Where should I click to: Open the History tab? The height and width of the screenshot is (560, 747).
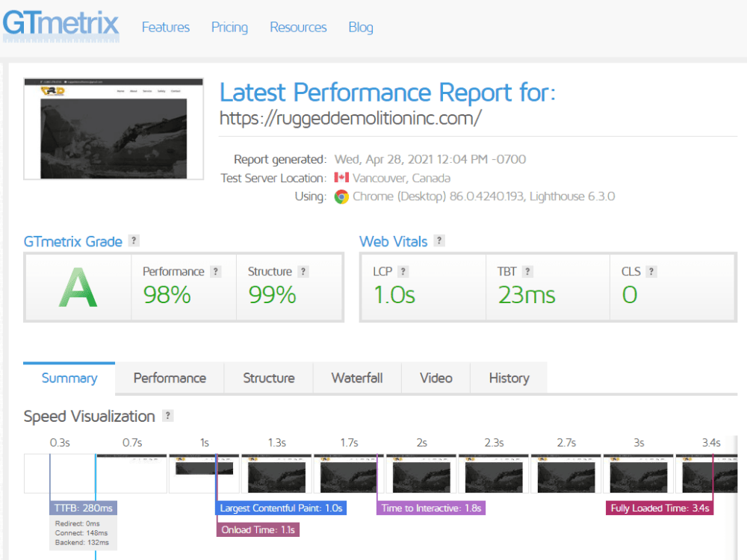[x=509, y=378]
